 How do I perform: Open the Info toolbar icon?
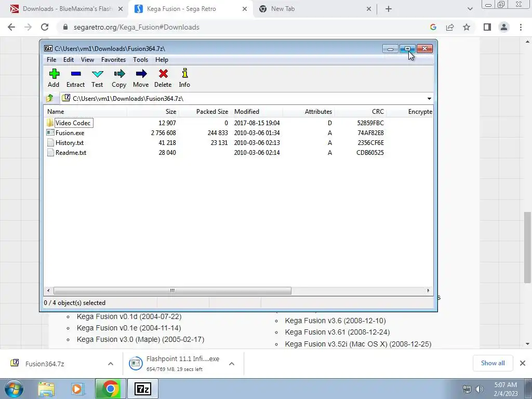pos(184,78)
